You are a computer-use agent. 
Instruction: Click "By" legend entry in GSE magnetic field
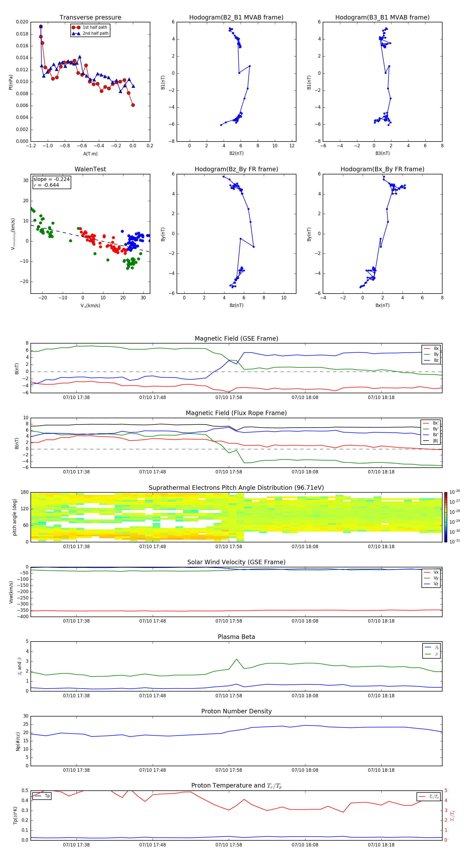tap(431, 355)
